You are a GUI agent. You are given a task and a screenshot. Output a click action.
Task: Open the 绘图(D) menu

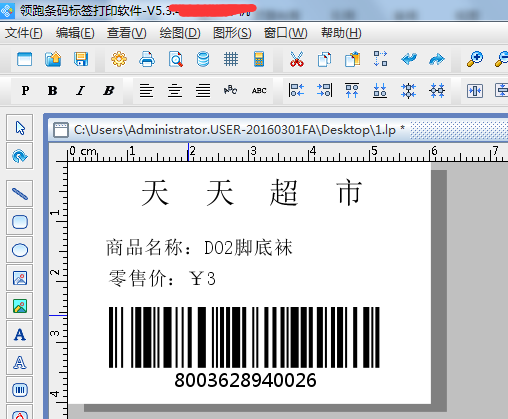click(x=180, y=33)
